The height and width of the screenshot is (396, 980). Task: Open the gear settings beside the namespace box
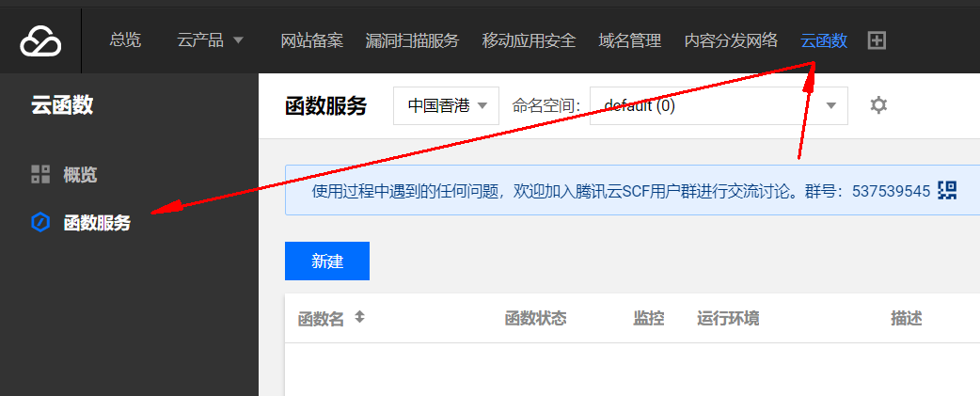[x=878, y=105]
